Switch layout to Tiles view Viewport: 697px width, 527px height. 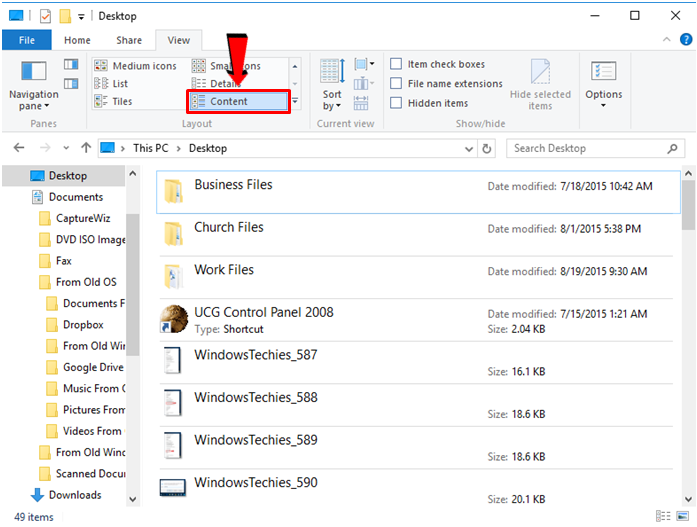point(113,101)
